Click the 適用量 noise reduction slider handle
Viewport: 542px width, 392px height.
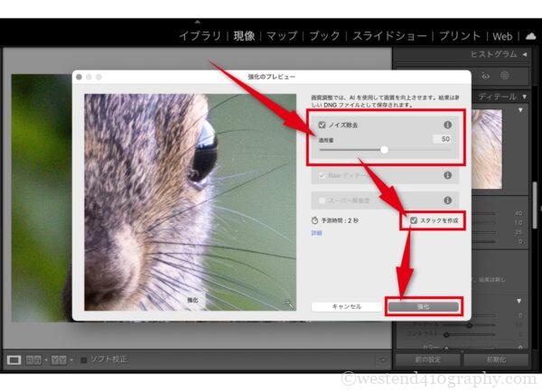coord(384,150)
